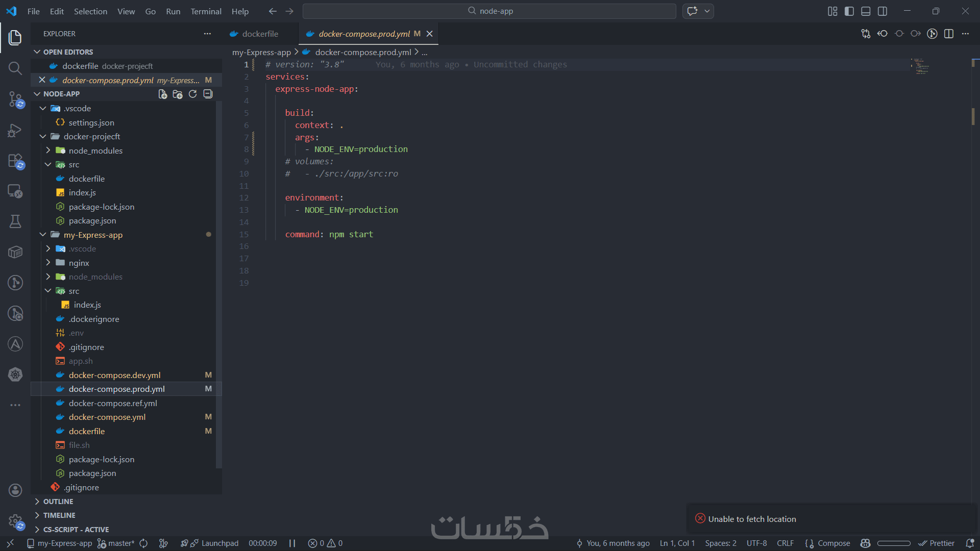Expand the nginx folder
Viewport: 980px width, 551px height.
click(x=79, y=263)
